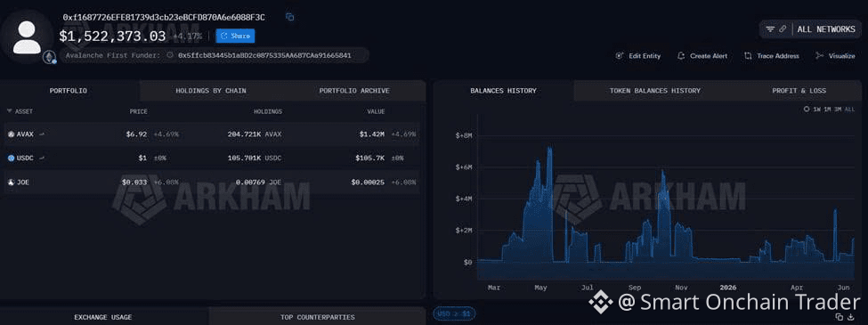This screenshot has height=325, width=868.
Task: Click the JOE price $0.033
Action: 134,182
